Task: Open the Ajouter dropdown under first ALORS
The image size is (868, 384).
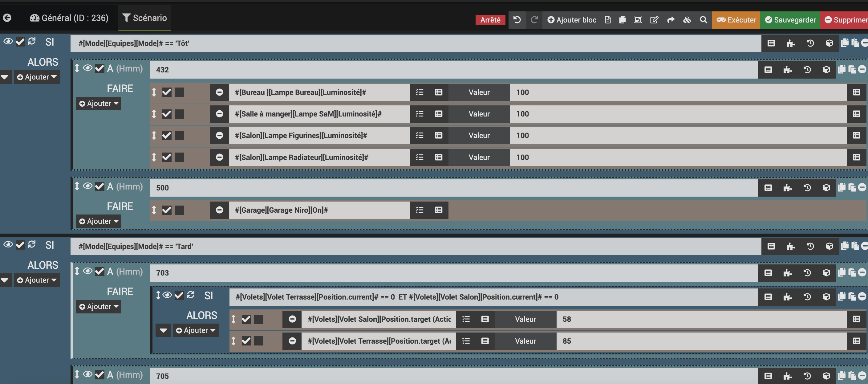Action: pos(37,77)
